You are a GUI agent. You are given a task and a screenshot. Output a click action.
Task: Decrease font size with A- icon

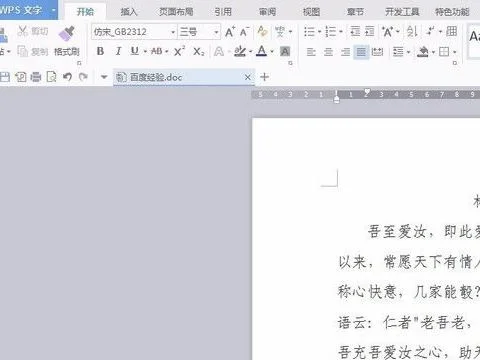tap(244, 32)
